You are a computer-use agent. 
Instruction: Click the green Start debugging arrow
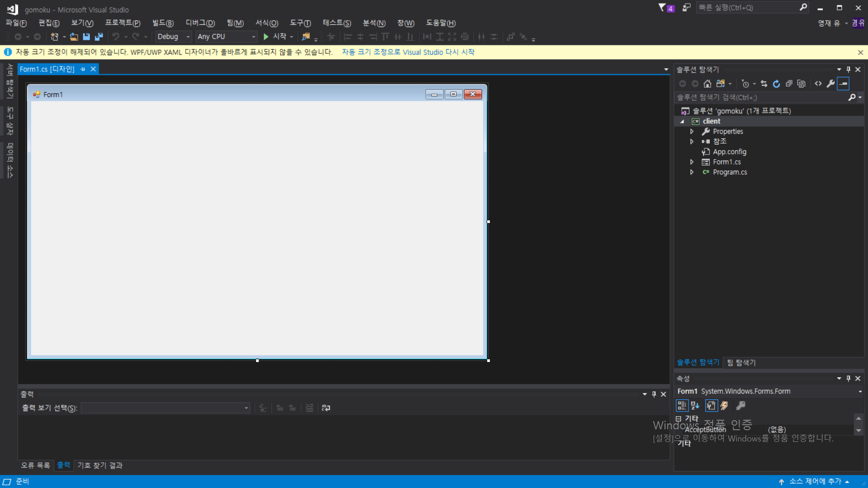[x=266, y=37]
